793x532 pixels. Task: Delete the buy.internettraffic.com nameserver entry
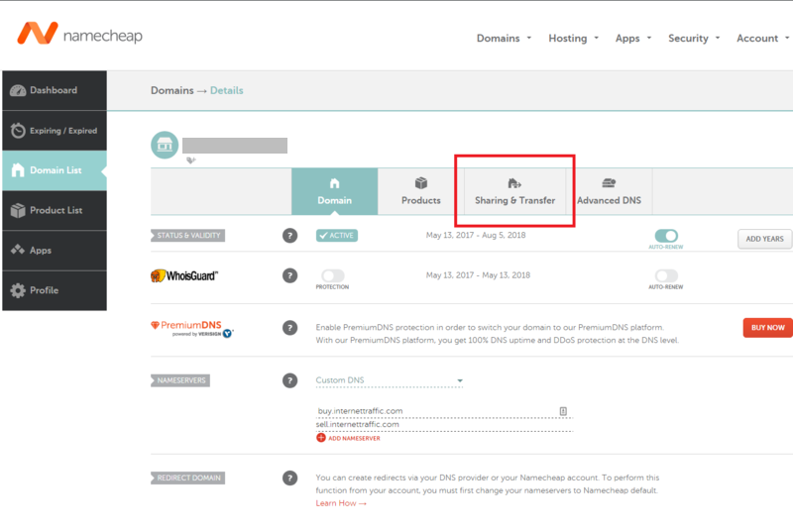(x=562, y=410)
